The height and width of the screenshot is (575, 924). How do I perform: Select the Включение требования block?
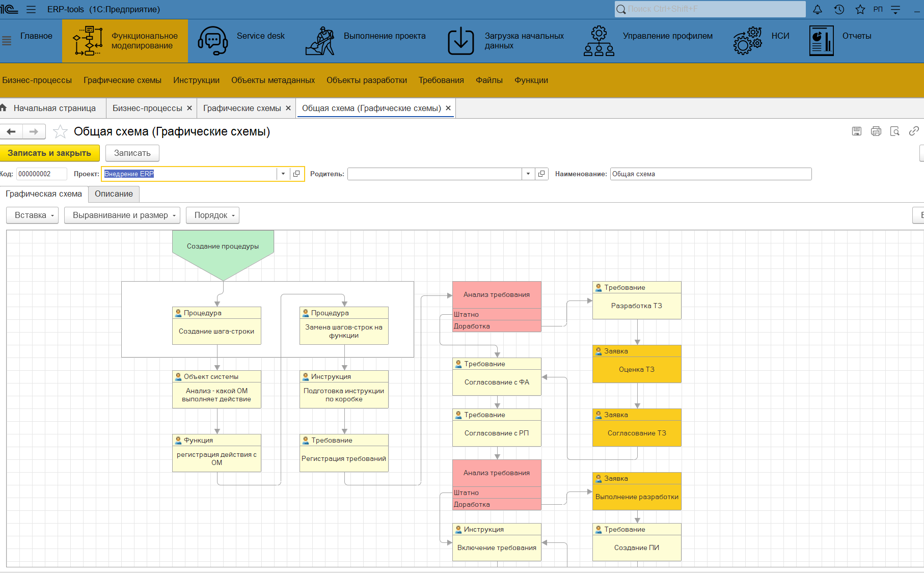[497, 542]
